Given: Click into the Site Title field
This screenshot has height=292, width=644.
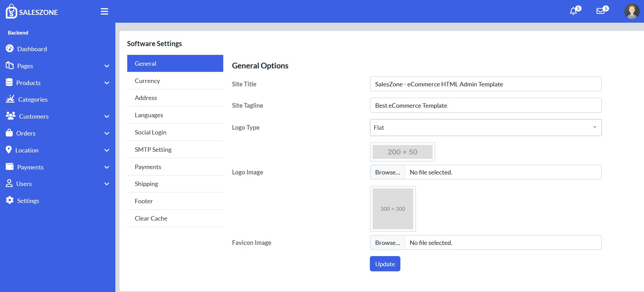Looking at the screenshot, I should tap(486, 84).
